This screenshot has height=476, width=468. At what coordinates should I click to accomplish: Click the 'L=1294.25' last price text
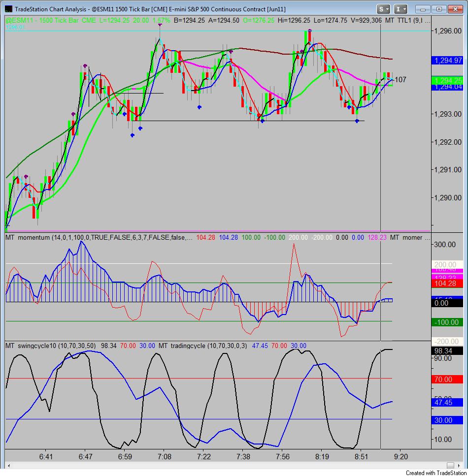(114, 20)
